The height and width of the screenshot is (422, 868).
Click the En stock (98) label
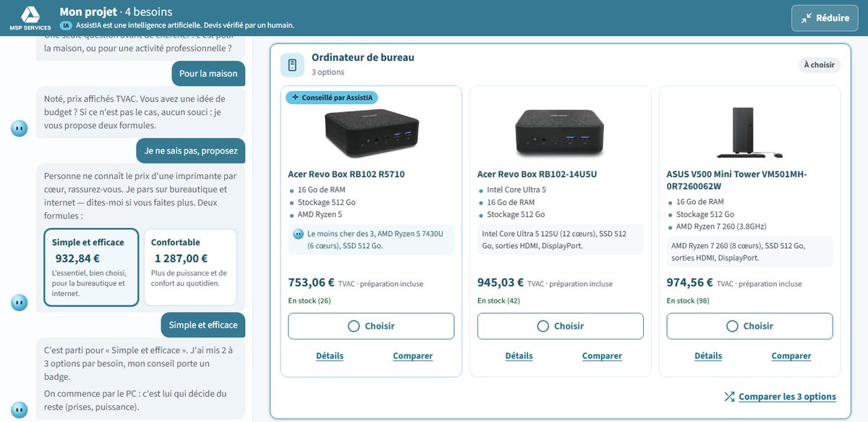(688, 300)
